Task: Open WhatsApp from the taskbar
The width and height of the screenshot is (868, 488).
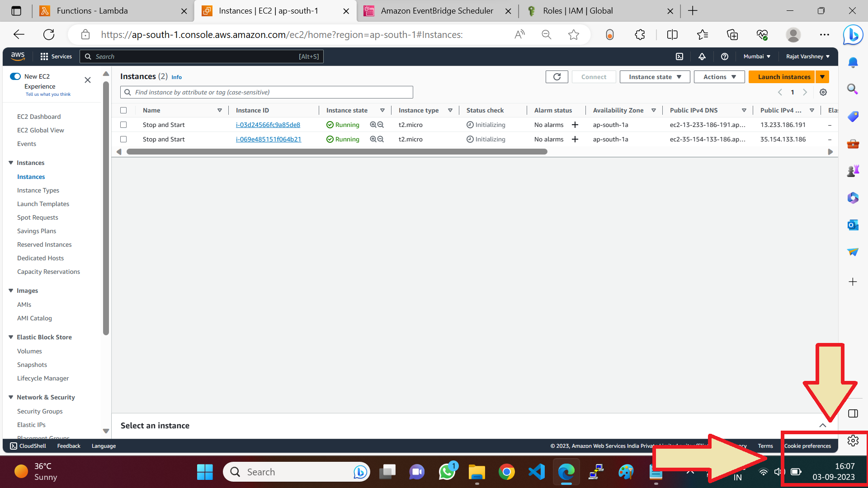Action: 447,471
